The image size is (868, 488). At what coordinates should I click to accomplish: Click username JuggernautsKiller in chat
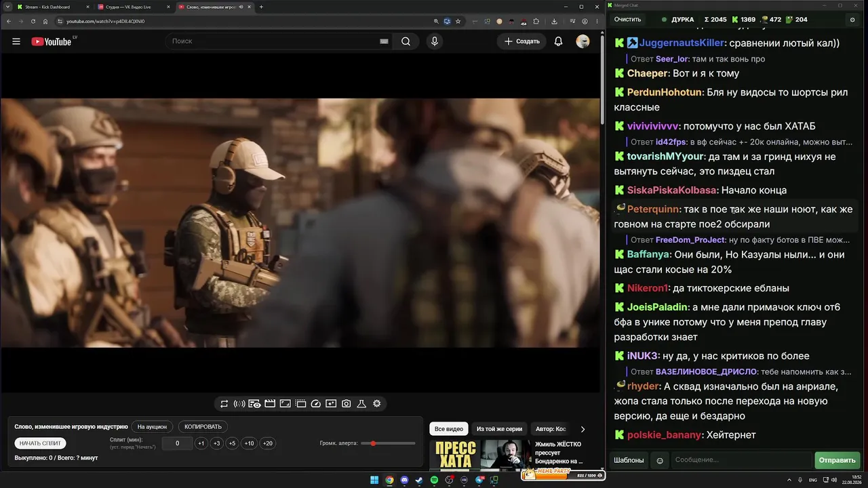tap(682, 43)
